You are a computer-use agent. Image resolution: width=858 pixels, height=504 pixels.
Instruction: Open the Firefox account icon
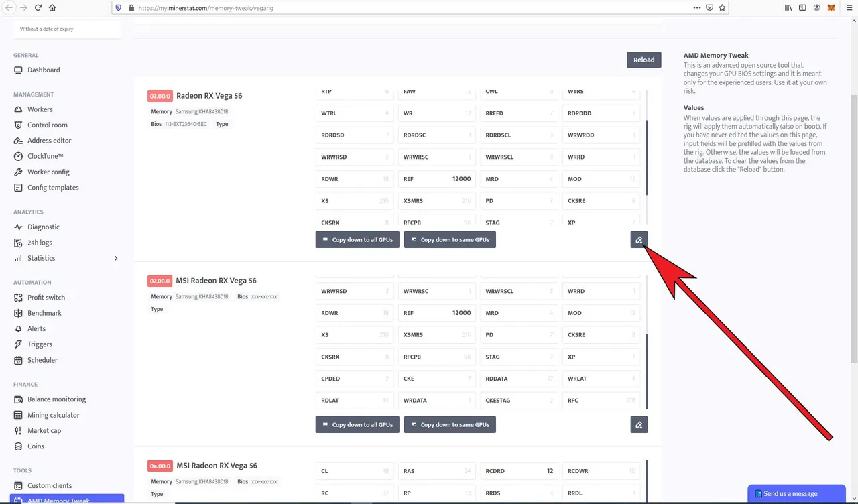point(817,8)
